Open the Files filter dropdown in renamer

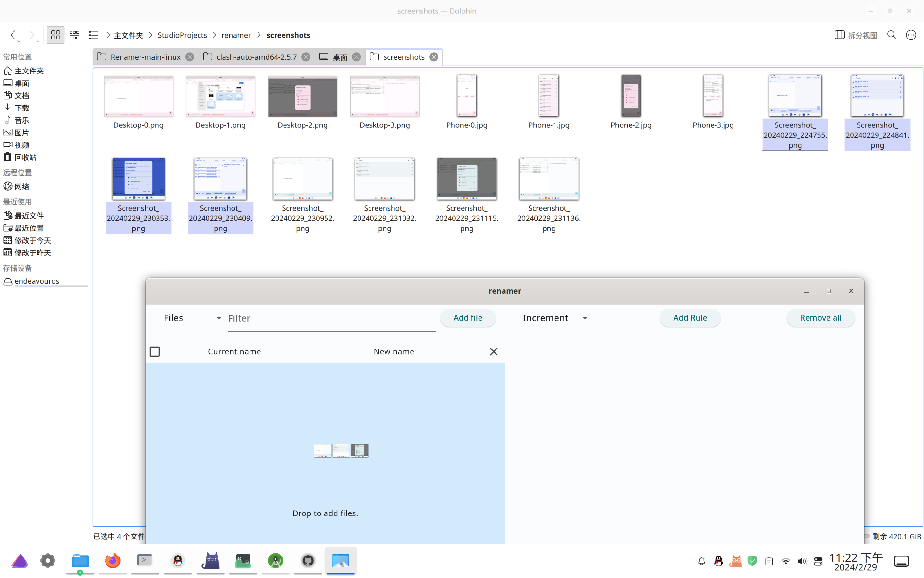[x=218, y=318]
